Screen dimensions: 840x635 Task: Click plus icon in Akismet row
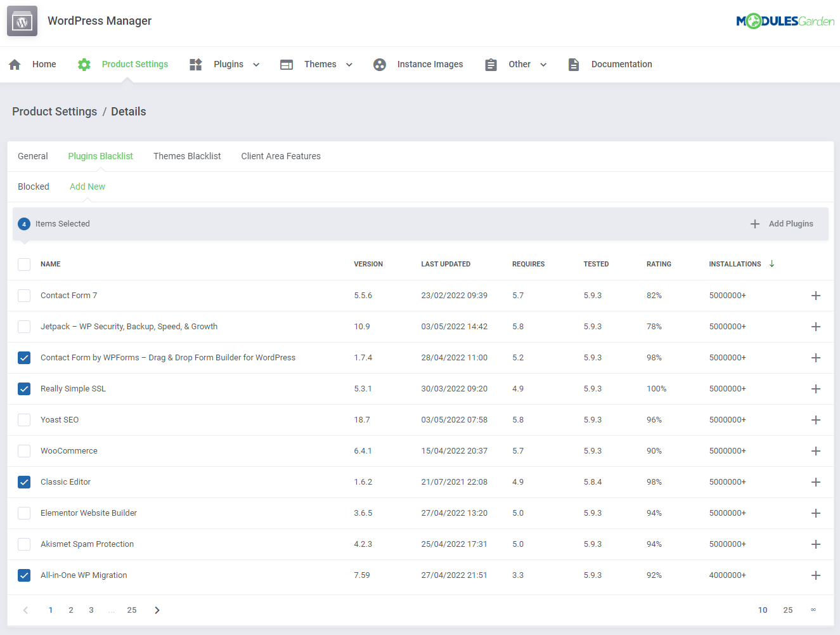pos(816,544)
